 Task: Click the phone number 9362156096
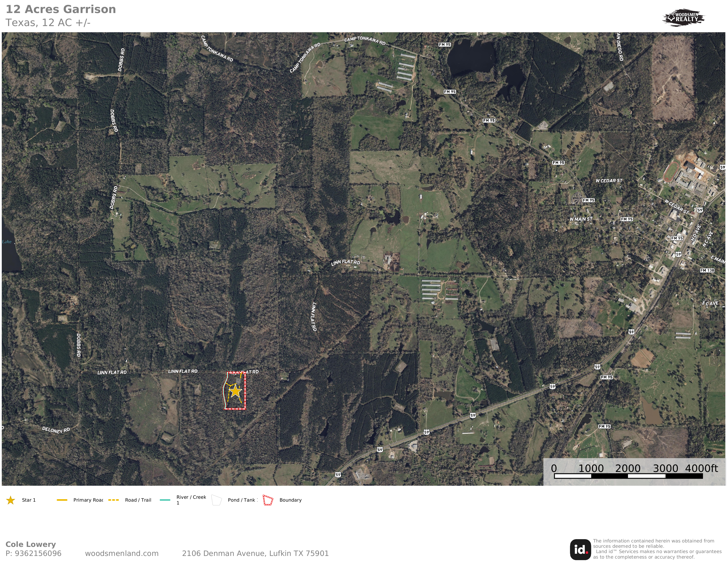coord(38,553)
